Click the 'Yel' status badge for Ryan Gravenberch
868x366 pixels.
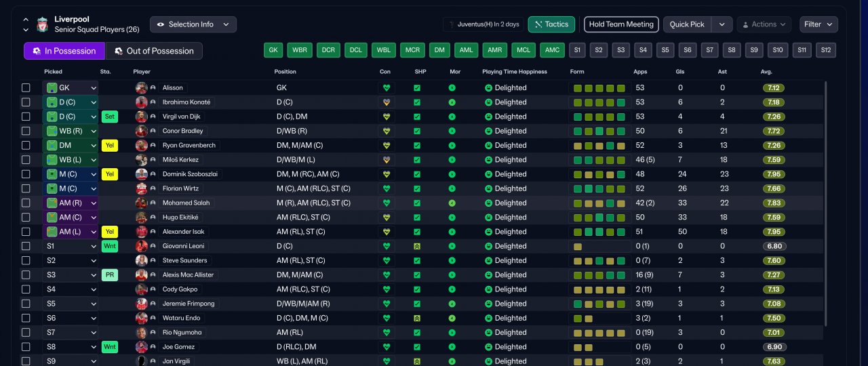coord(109,145)
